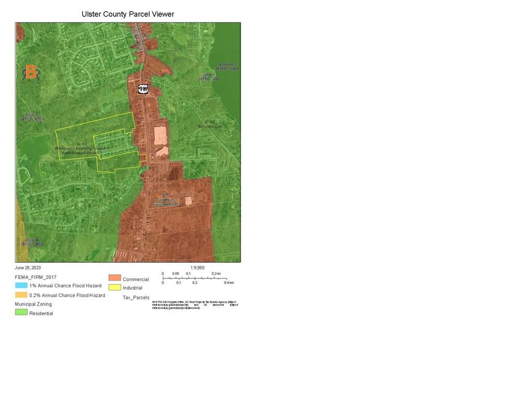The width and height of the screenshot is (510, 420).
Task: Click the GC General Commercial zone label
Action: tap(165, 199)
